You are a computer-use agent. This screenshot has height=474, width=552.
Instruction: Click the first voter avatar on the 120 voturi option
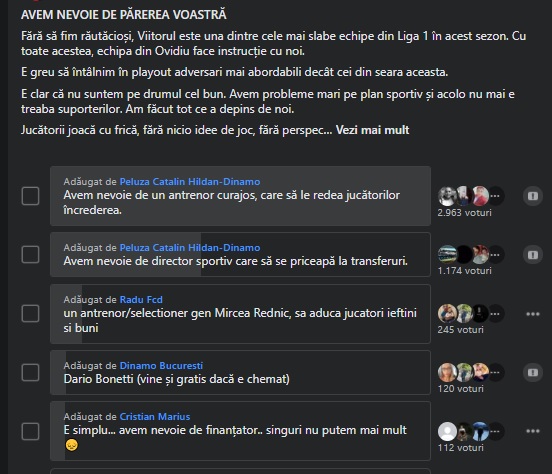coord(447,372)
